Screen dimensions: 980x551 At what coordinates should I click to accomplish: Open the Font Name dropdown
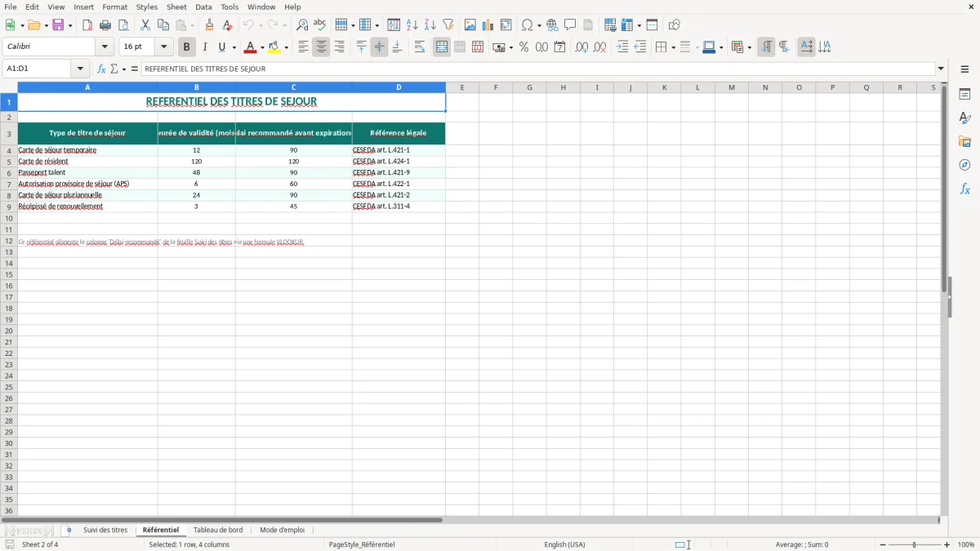[105, 47]
